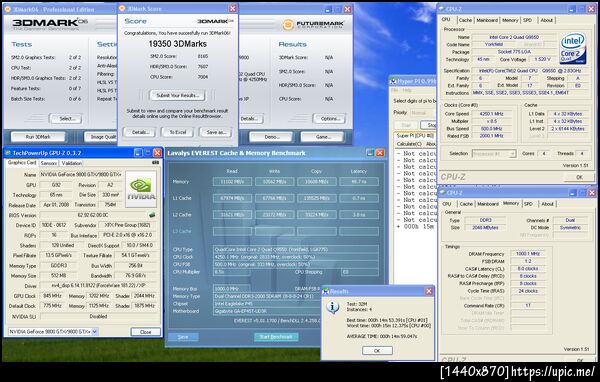600x382 pixels.
Task: Click the Demo... button in 3DMark06
Action: coord(271,137)
